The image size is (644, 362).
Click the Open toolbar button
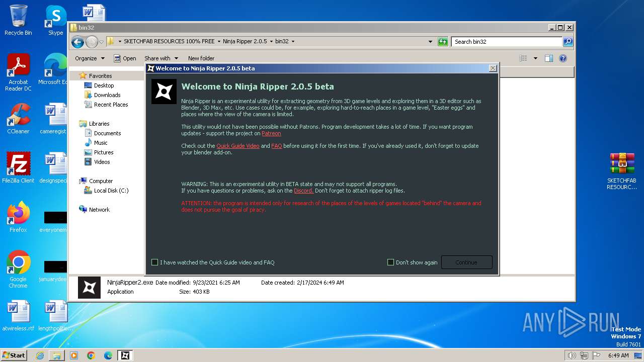click(125, 58)
